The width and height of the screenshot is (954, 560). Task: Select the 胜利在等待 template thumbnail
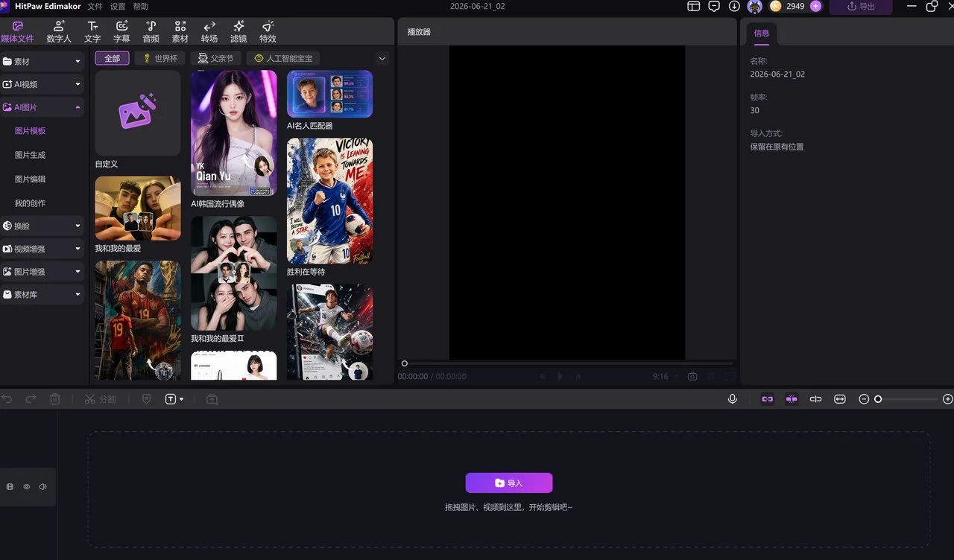pyautogui.click(x=330, y=201)
